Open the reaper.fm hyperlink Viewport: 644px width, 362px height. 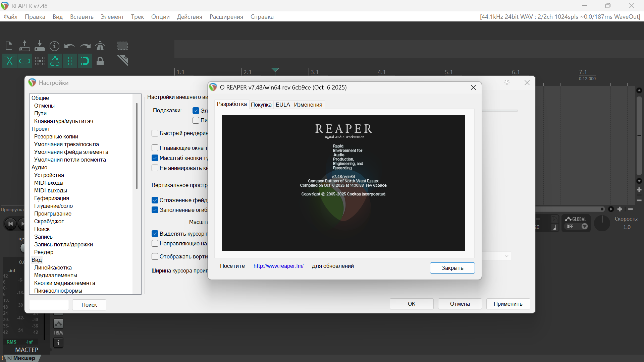click(x=278, y=266)
